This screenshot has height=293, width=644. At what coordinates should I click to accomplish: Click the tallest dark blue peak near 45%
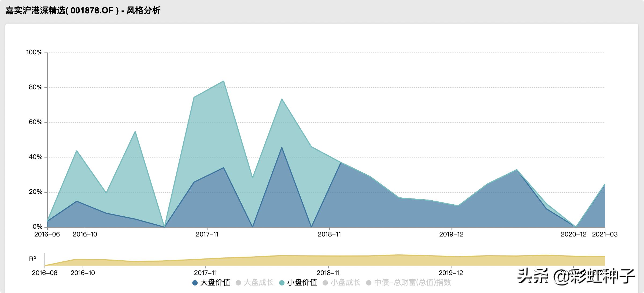[282, 148]
